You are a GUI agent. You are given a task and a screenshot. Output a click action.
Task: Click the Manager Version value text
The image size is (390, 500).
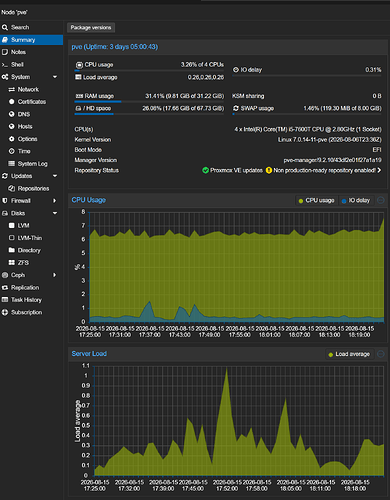tap(332, 160)
